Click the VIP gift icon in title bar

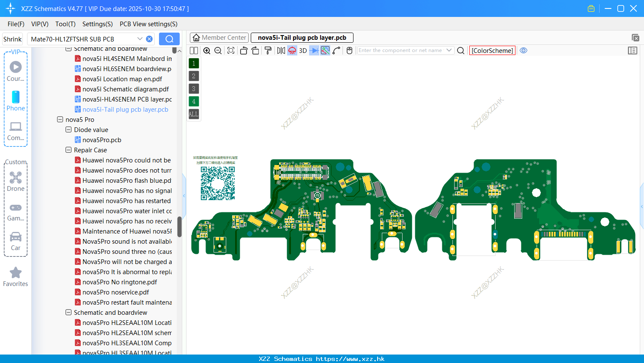coord(591,8)
